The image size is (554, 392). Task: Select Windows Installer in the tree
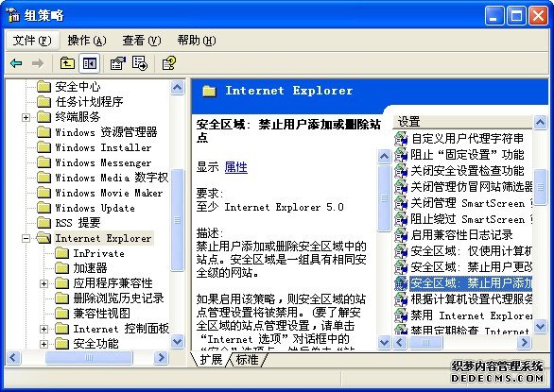[103, 147]
